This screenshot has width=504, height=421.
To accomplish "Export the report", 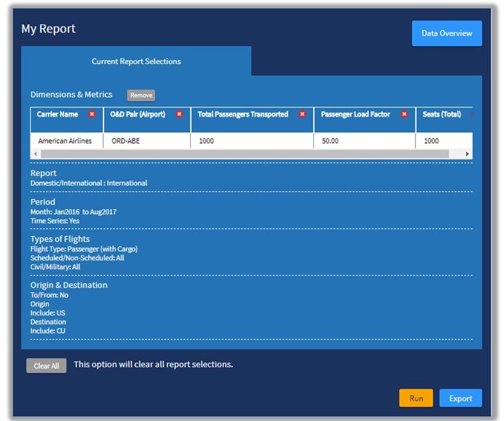I will click(460, 398).
